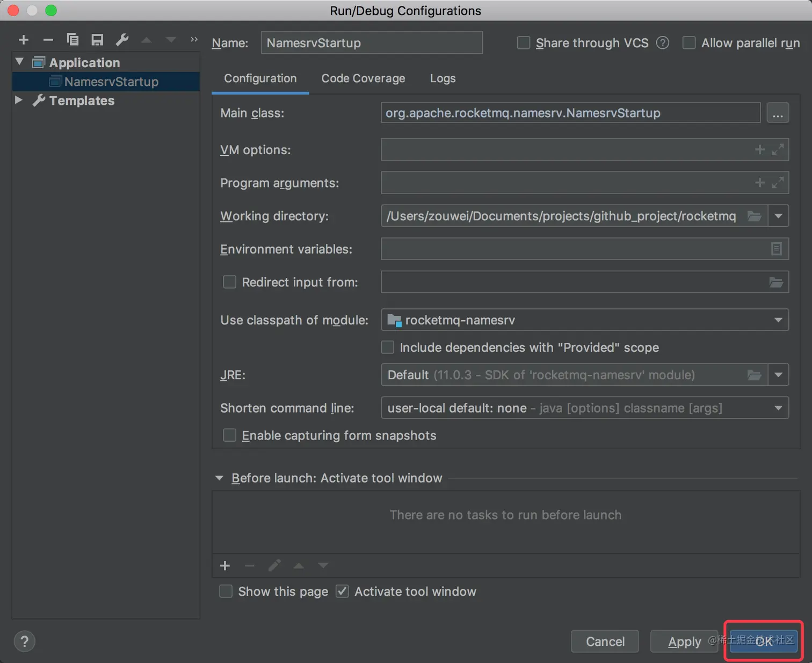Edit Before launch task with pencil icon
812x663 pixels.
tap(274, 565)
